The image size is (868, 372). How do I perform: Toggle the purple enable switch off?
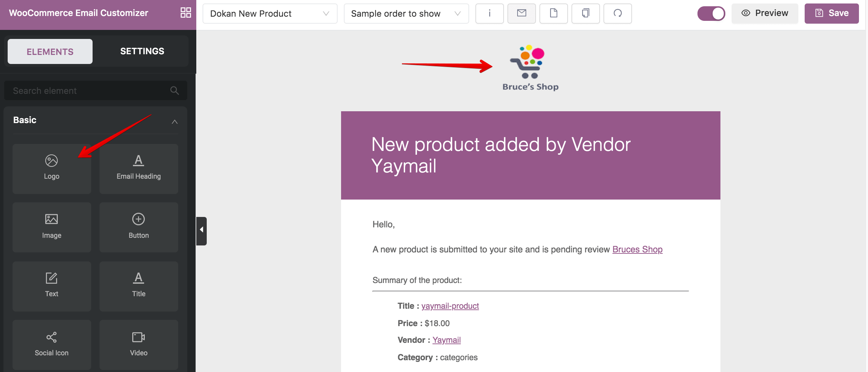[x=711, y=14]
